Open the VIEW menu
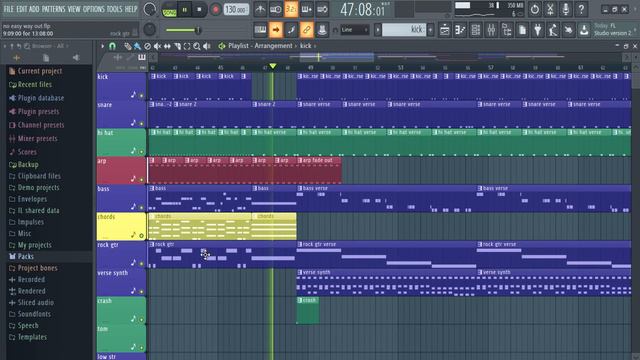The height and width of the screenshot is (360, 640). pyautogui.click(x=74, y=9)
